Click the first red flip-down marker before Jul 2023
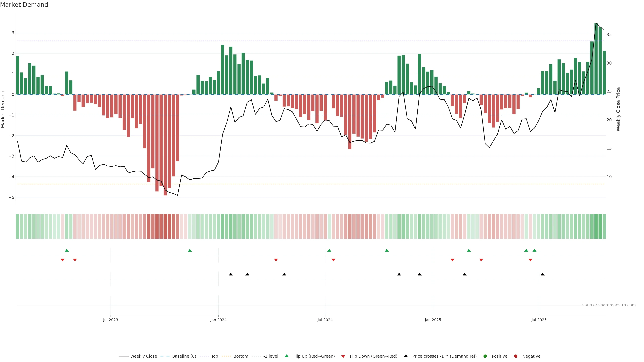The image size is (644, 362). 63,260
